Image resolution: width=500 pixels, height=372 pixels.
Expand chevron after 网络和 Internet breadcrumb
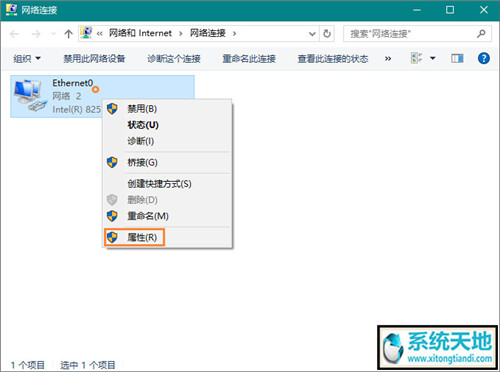181,33
